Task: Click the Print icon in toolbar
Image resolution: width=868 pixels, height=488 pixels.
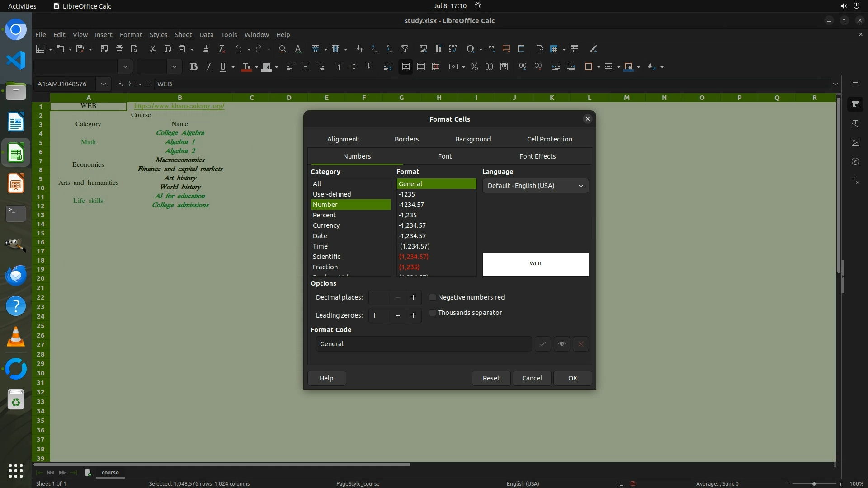Action: 119,49
